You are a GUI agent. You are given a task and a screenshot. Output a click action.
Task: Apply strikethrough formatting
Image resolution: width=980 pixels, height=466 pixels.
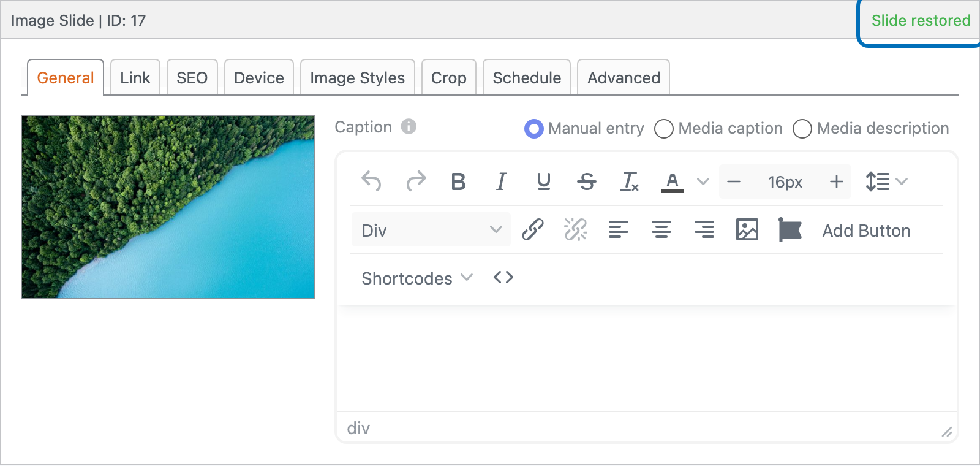(x=587, y=181)
